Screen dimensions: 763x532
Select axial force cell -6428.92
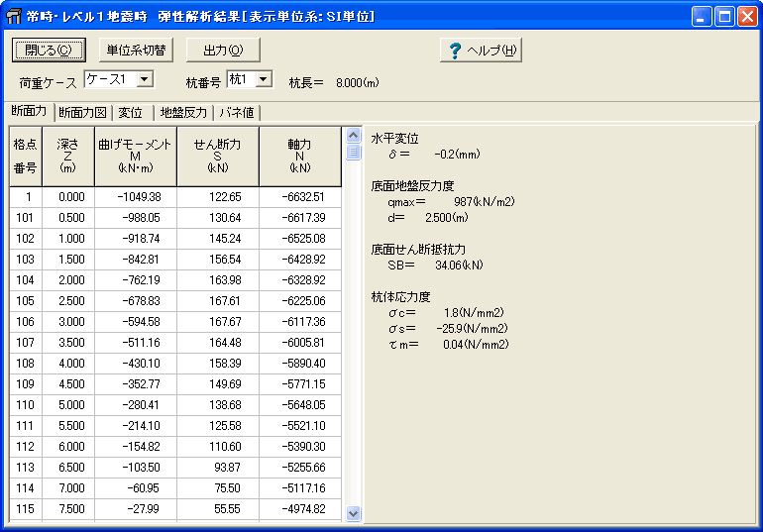[299, 260]
